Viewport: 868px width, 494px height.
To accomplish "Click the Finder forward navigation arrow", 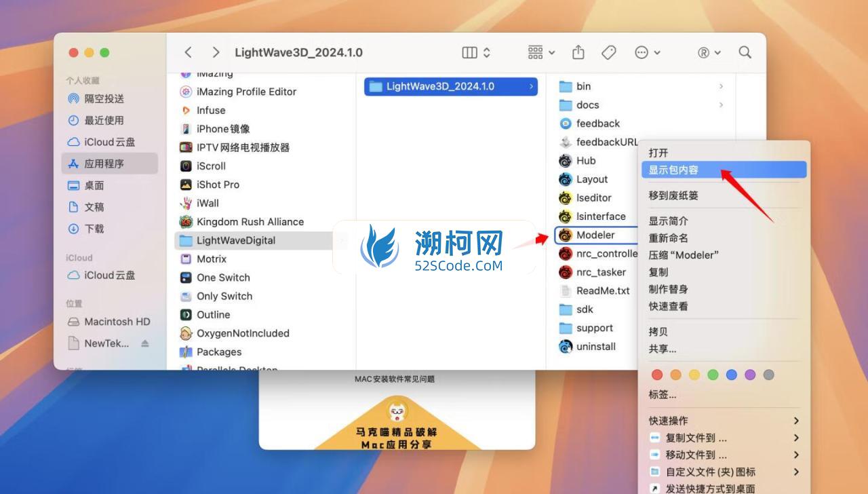I will coord(216,52).
